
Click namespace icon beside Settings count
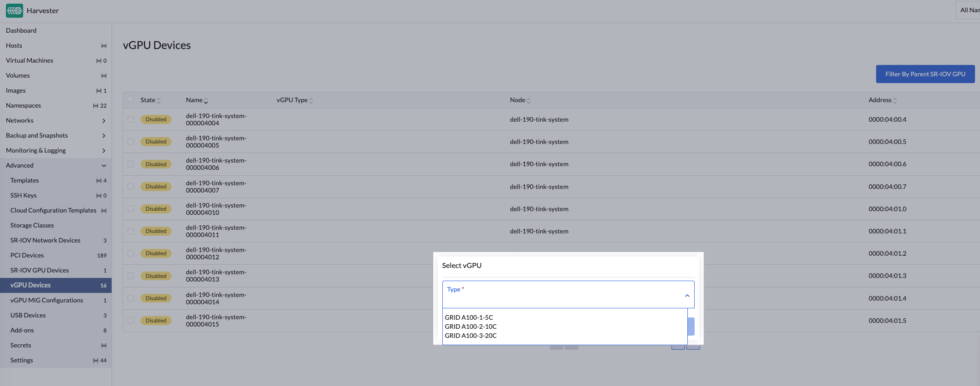pyautogui.click(x=96, y=361)
